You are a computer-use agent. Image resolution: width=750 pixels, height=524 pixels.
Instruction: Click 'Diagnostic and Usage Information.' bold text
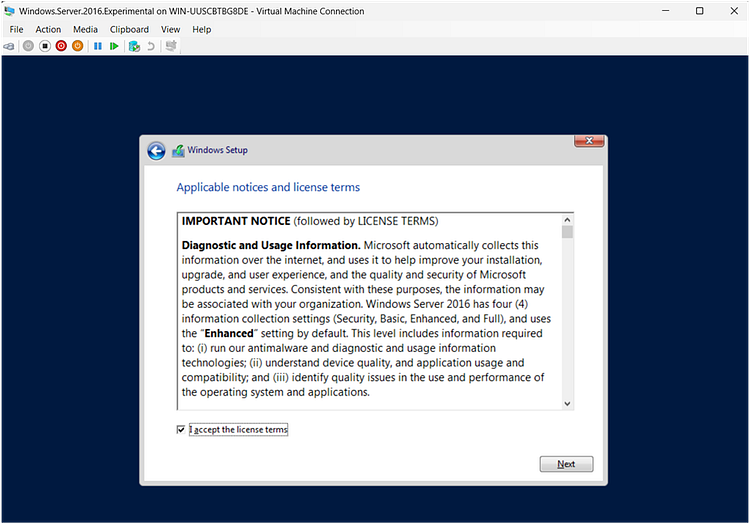click(x=271, y=245)
